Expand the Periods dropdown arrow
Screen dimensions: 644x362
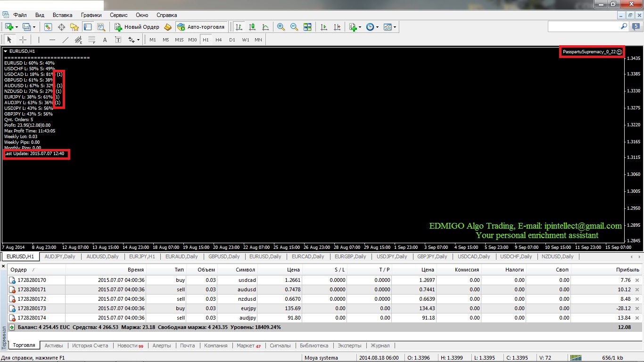[x=377, y=27]
